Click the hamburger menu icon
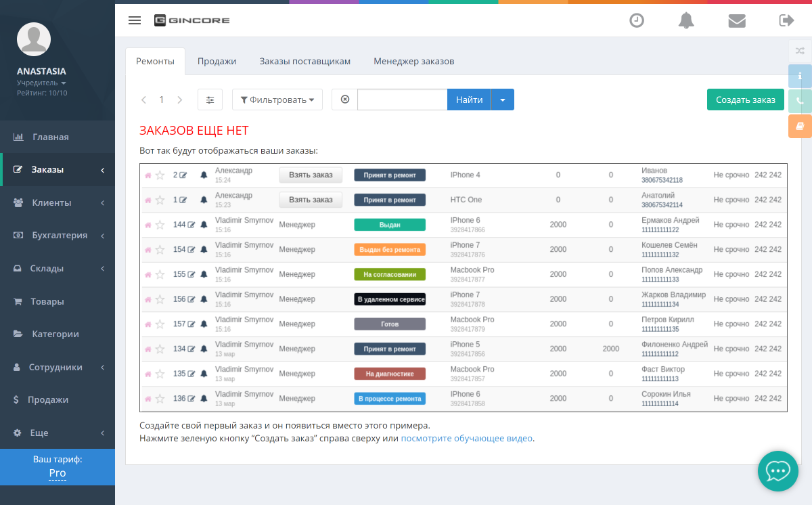Viewport: 812px width, 505px height. (135, 20)
